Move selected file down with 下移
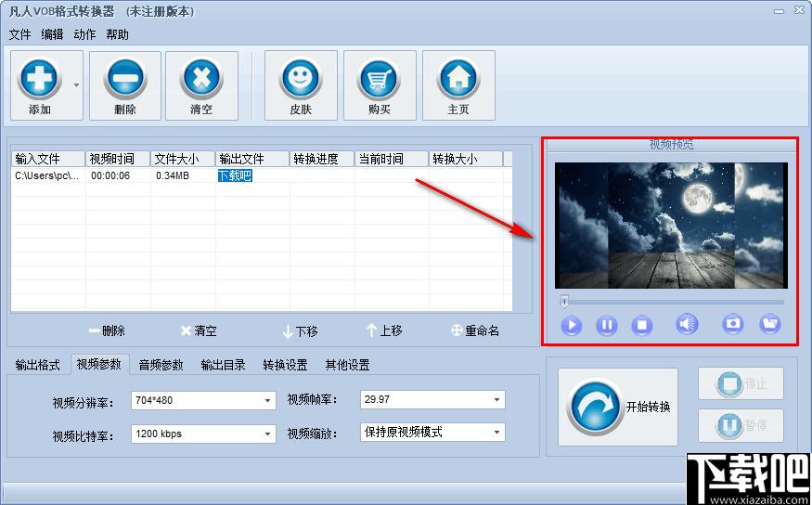Image resolution: width=812 pixels, height=505 pixels. [300, 331]
